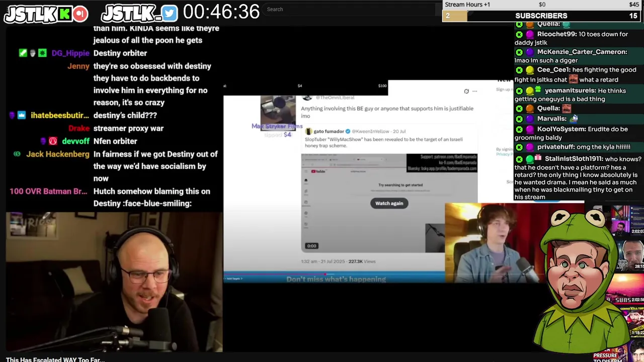The width and height of the screenshot is (644, 362).
Task: Click the Kick badge beside Ricochet99
Action: pyautogui.click(x=519, y=34)
